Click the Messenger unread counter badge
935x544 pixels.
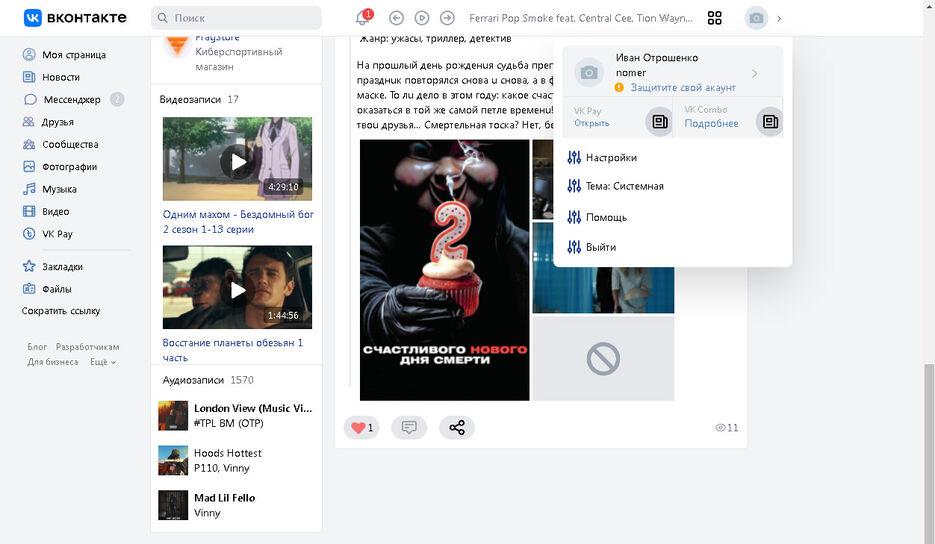click(117, 100)
